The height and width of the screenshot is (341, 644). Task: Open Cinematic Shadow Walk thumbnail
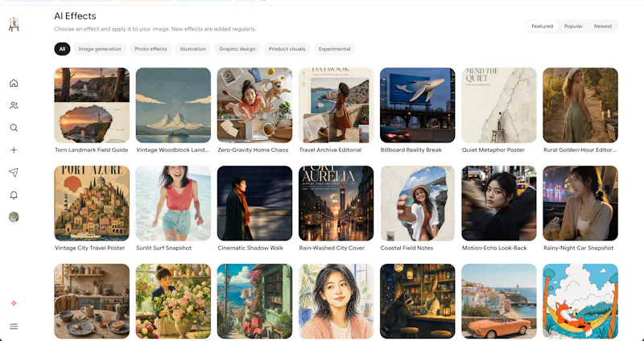pyautogui.click(x=254, y=203)
